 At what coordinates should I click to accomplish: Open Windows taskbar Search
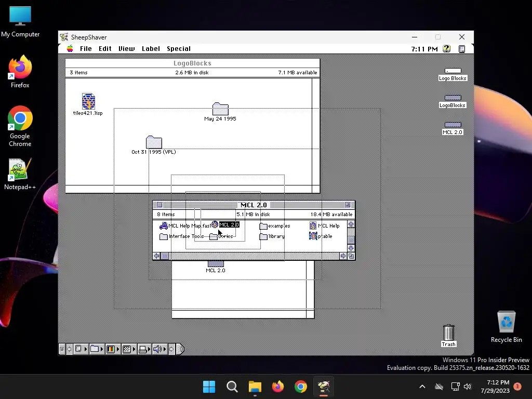232,387
